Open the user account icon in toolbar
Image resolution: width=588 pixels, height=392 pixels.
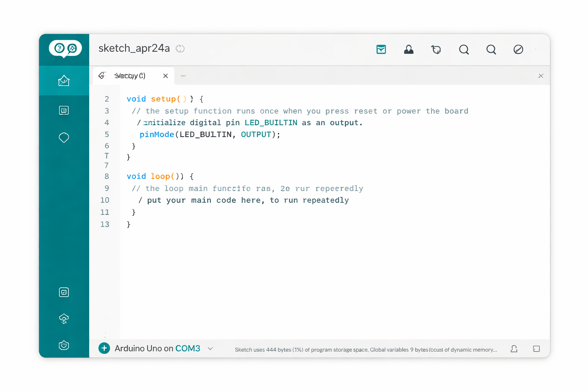point(409,49)
